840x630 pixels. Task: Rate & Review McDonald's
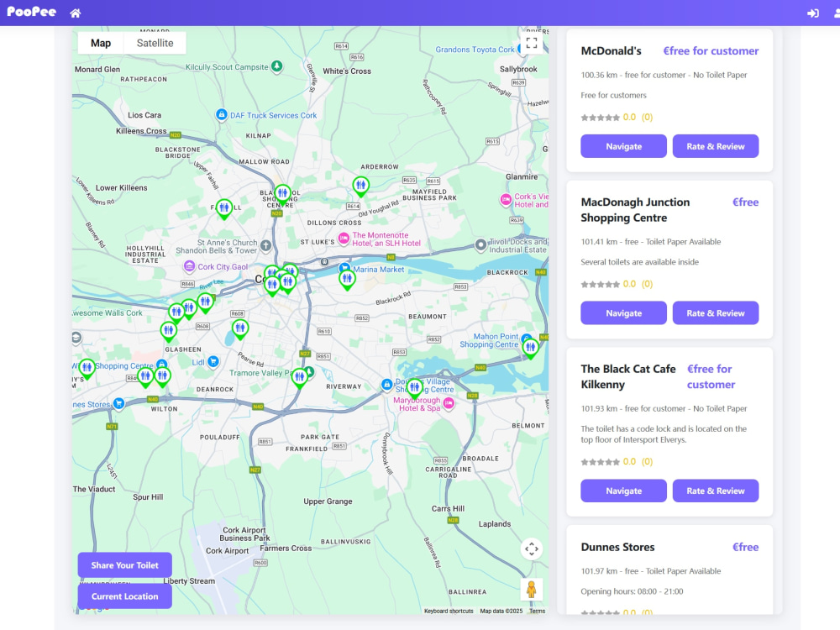coord(716,146)
